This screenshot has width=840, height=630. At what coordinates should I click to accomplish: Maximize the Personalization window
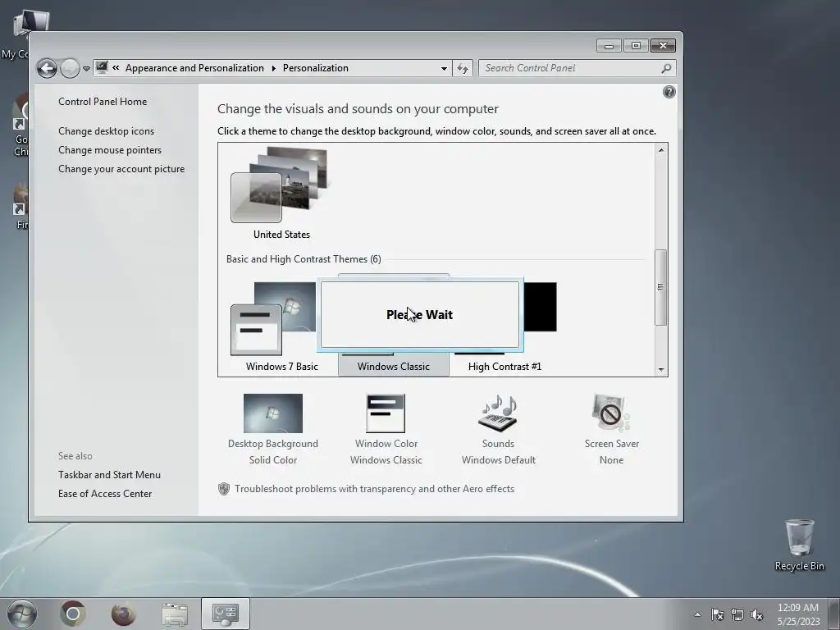[x=636, y=46]
